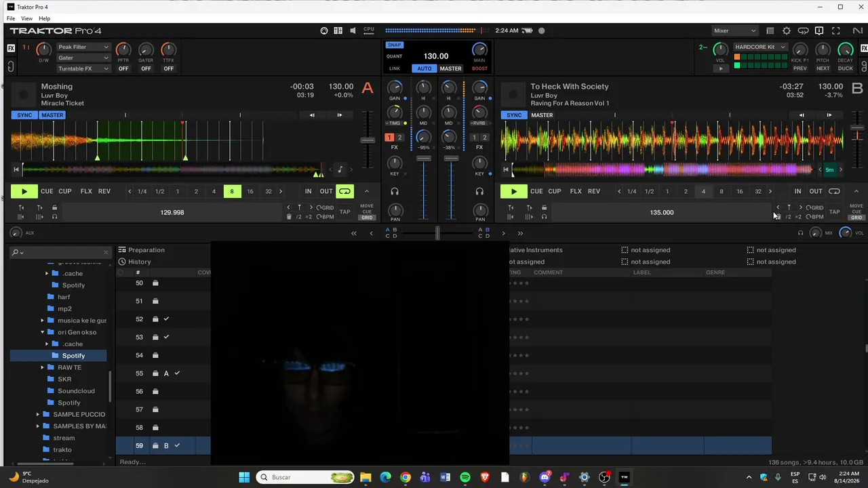
Task: Toggle REV reverse mode on Deck B
Action: [x=594, y=191]
